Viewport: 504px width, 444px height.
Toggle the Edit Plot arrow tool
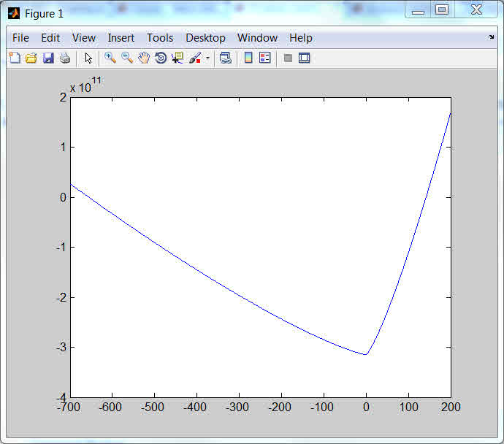(88, 58)
